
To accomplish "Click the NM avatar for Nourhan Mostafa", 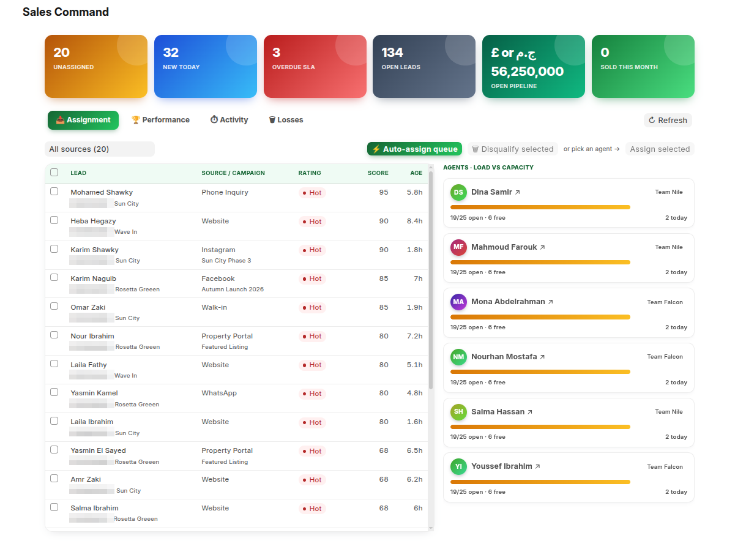I will (x=458, y=357).
